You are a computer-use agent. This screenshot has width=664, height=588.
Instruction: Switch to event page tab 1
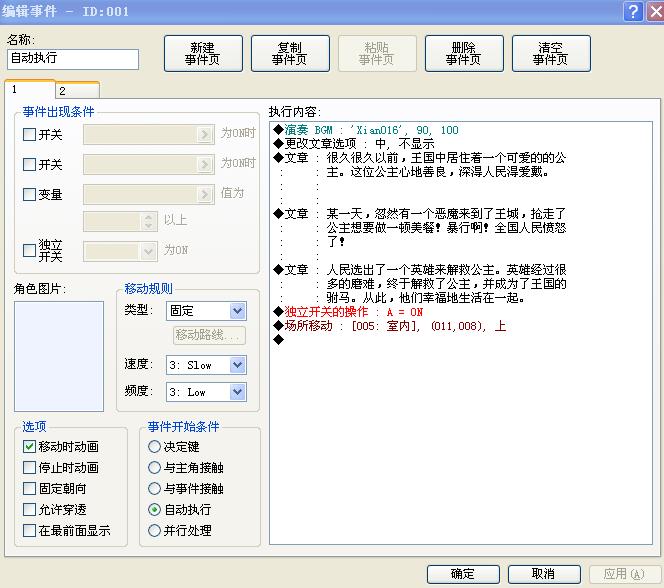[x=30, y=89]
